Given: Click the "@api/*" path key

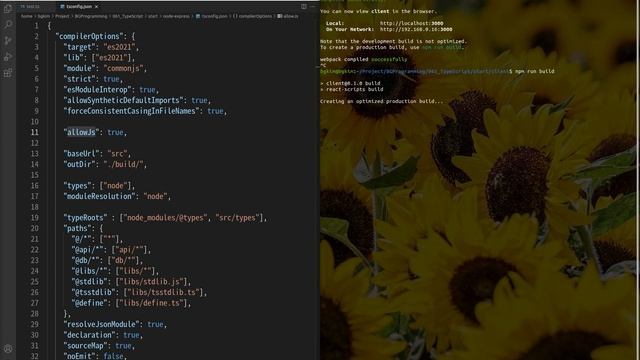Looking at the screenshot, I should click(89, 249).
